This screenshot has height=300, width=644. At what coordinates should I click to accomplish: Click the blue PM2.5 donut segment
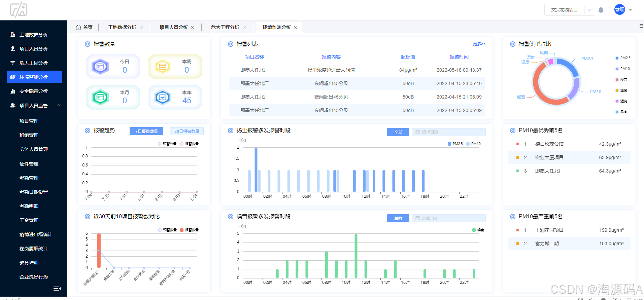point(570,66)
